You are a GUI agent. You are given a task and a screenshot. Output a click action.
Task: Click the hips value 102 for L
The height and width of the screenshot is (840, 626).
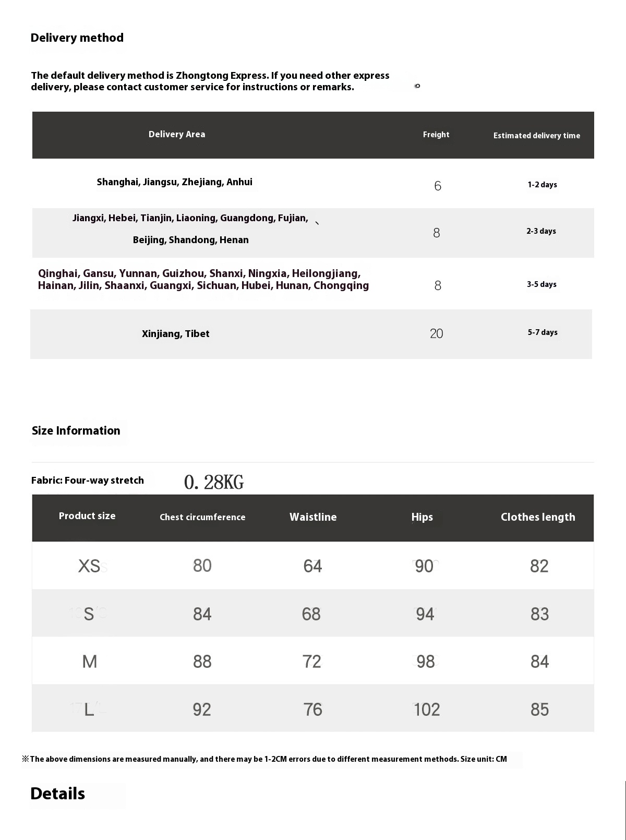pyautogui.click(x=427, y=710)
